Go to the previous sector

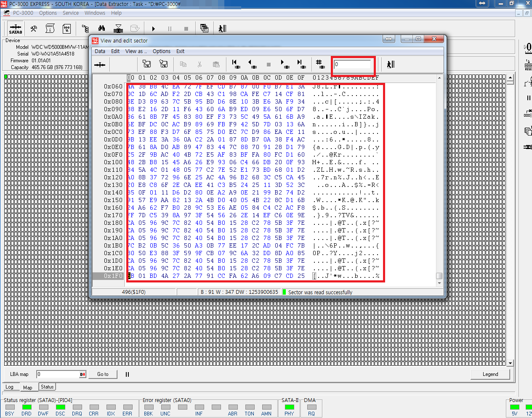[x=252, y=64]
